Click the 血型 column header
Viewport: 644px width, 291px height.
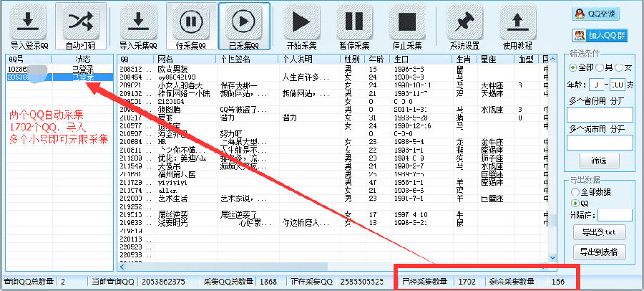point(526,59)
